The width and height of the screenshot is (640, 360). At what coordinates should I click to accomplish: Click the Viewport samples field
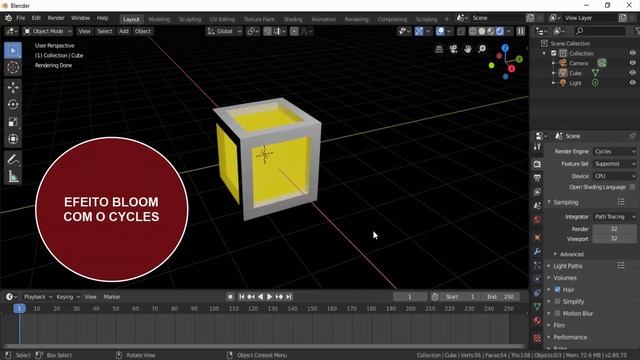coord(614,239)
